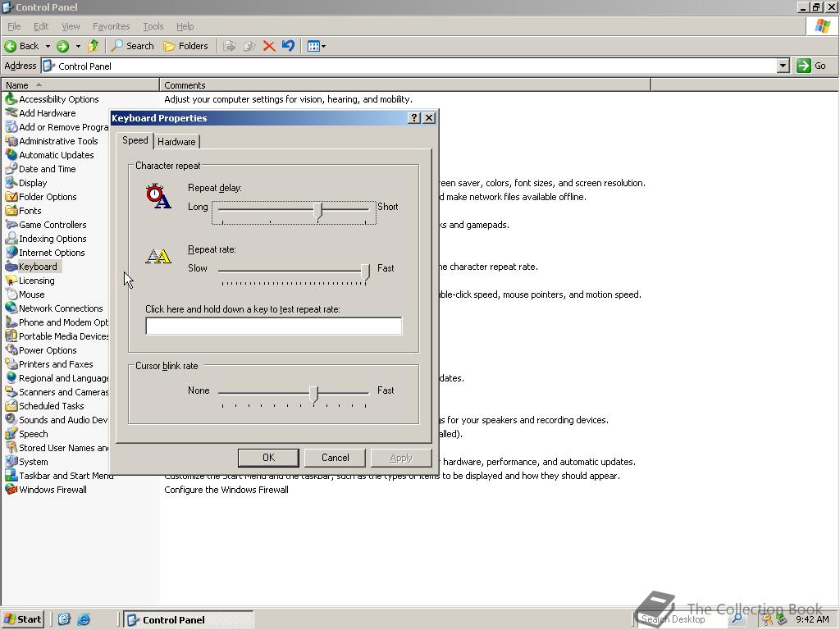This screenshot has width=840, height=630.
Task: Open Sounds and Audio Devices item
Action: pyautogui.click(x=57, y=419)
